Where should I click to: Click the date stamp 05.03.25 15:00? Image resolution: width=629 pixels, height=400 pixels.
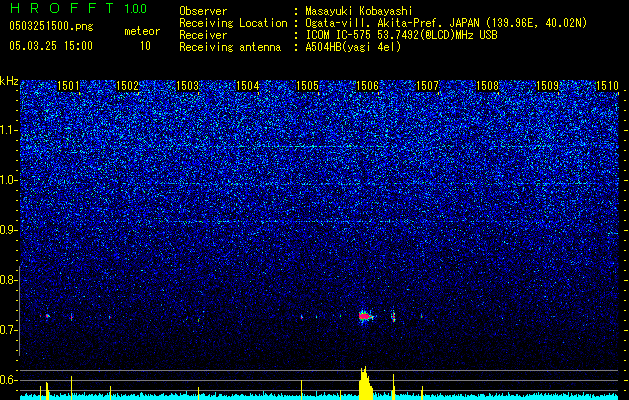[51, 45]
